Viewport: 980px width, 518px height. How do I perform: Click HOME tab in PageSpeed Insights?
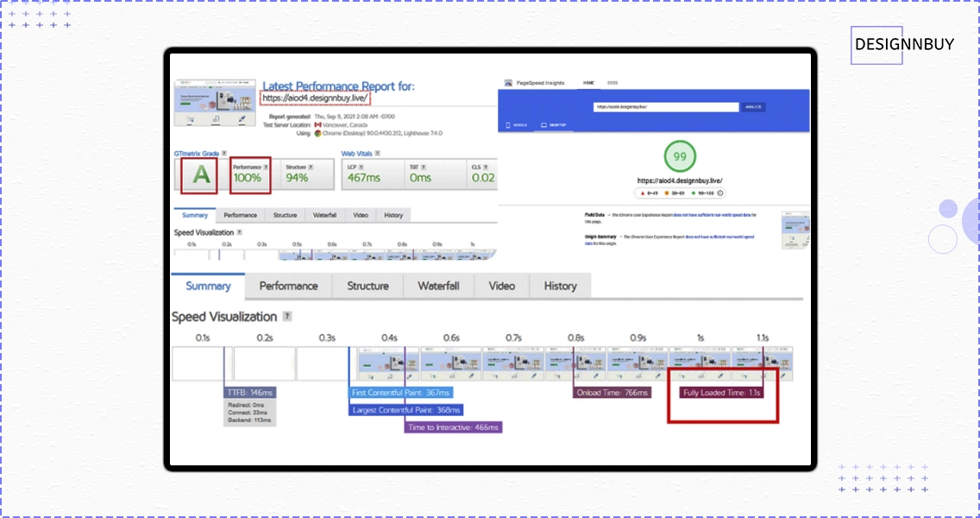[x=588, y=83]
